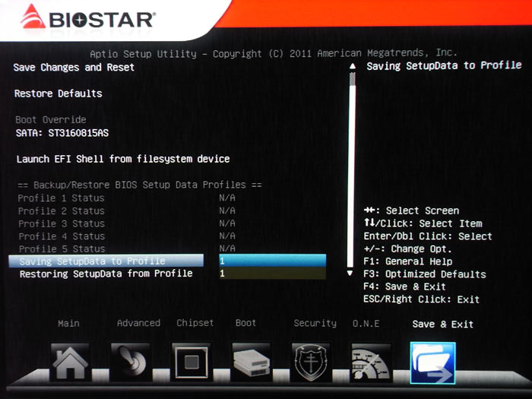This screenshot has height=399, width=532.
Task: Switch to the Security tab label
Action: tap(315, 323)
